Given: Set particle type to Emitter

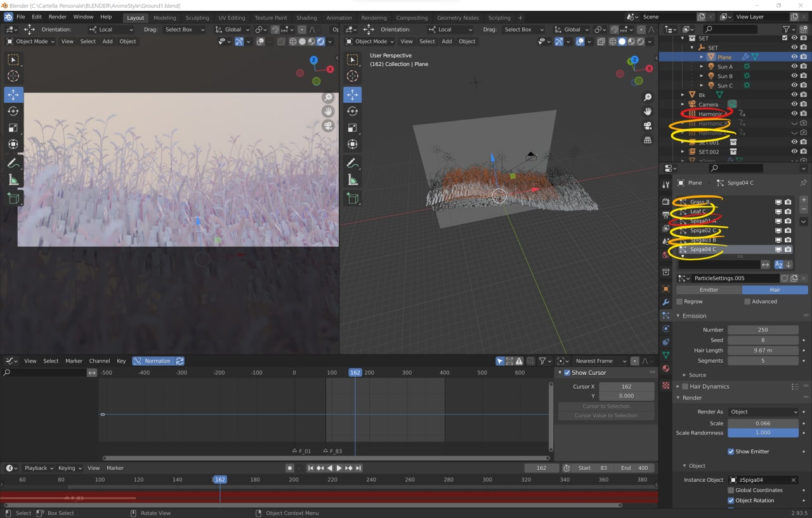Looking at the screenshot, I should pyautogui.click(x=709, y=290).
